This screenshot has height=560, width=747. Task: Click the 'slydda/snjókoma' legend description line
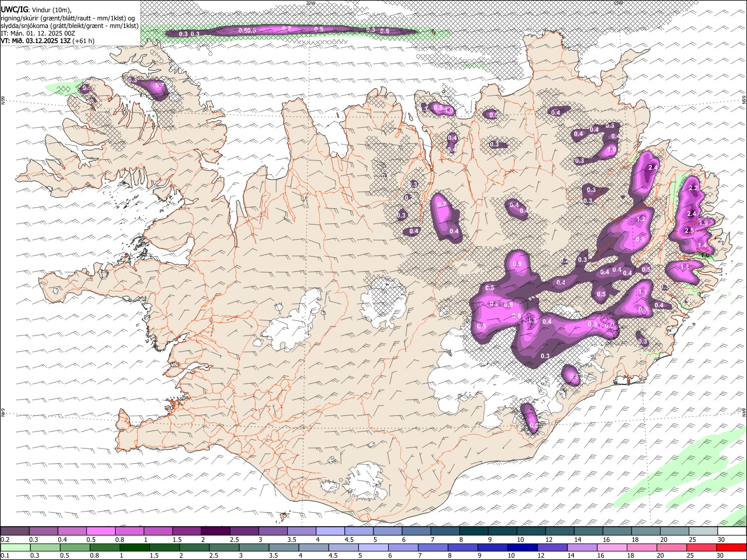pyautogui.click(x=69, y=26)
